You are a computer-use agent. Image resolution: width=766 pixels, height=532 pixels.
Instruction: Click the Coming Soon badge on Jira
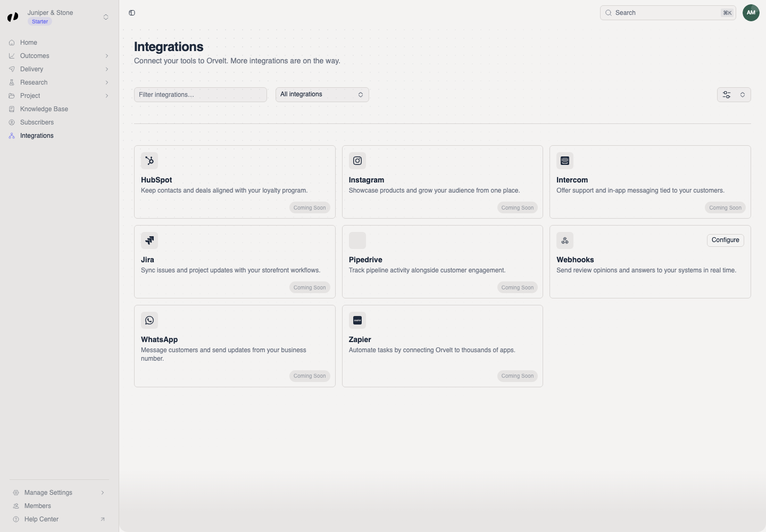(x=310, y=287)
